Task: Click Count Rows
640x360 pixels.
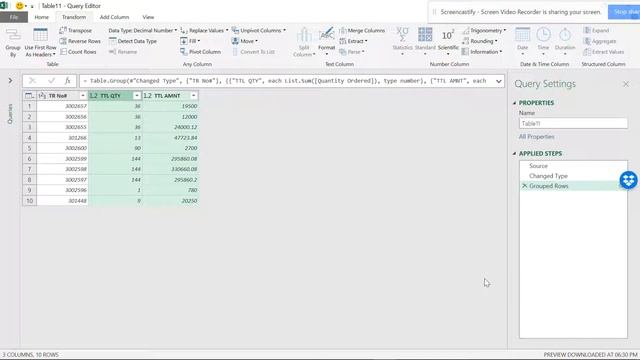Action: coord(78,52)
